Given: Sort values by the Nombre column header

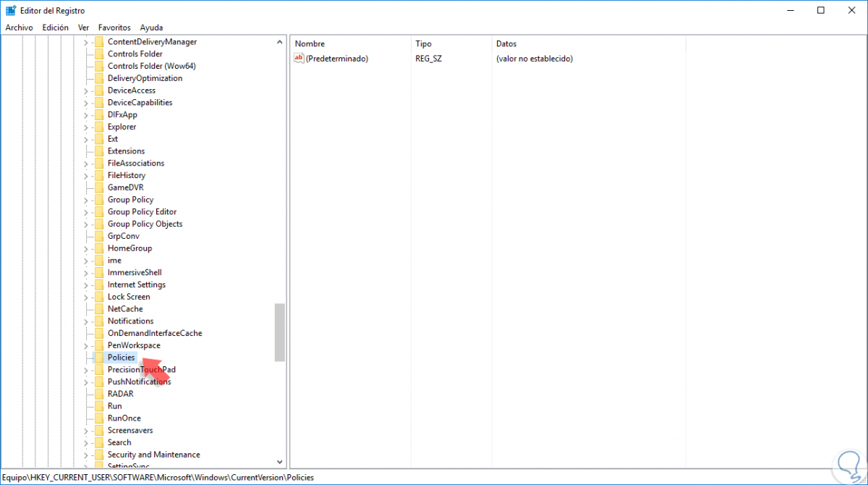Looking at the screenshot, I should click(350, 44).
